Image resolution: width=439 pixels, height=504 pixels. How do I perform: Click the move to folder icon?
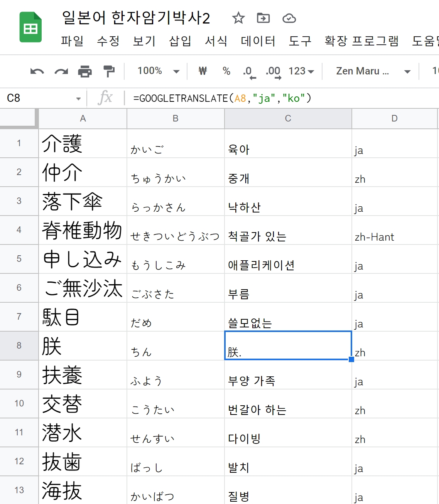263,18
